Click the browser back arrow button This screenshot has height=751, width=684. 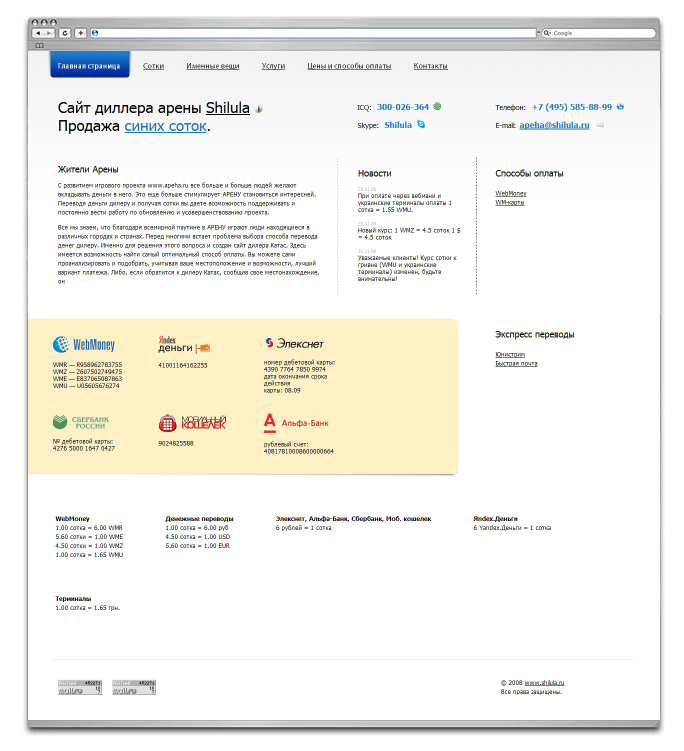pos(38,33)
